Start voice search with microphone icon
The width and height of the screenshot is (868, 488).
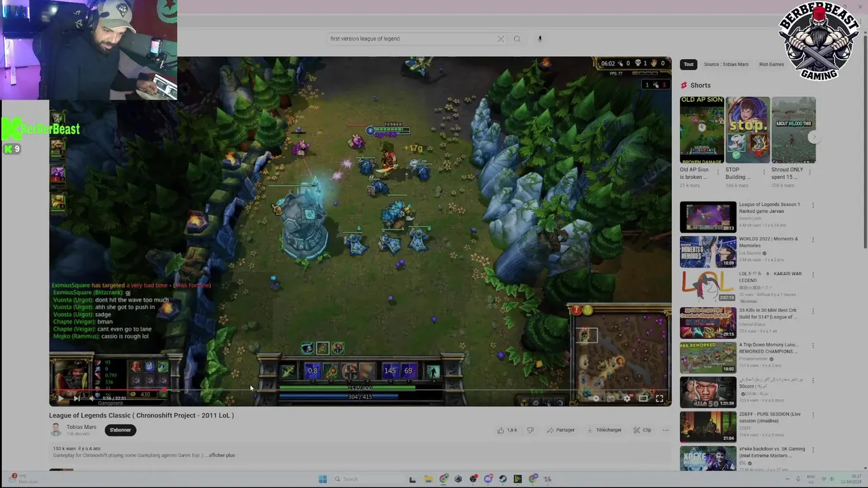[x=540, y=39]
